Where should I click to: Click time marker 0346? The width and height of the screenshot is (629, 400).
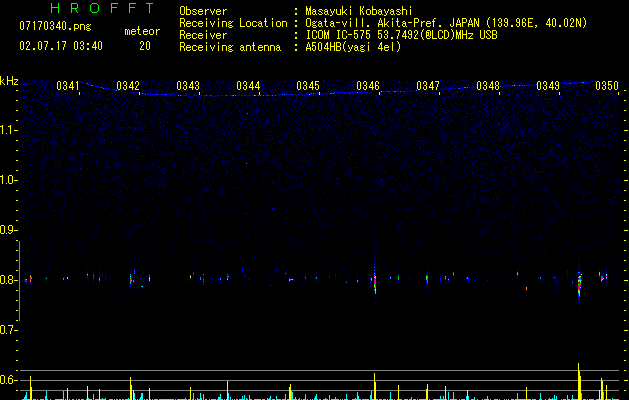pos(368,86)
